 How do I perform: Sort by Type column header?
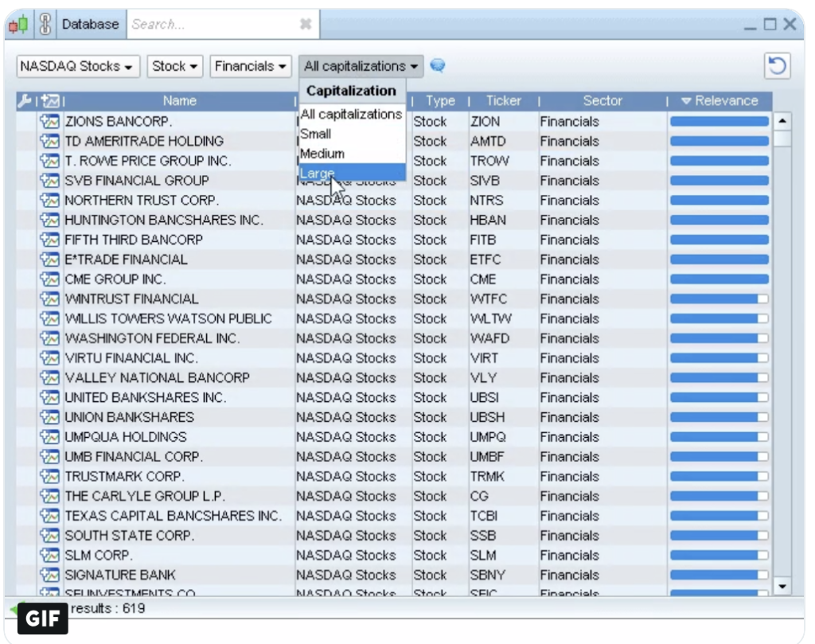click(440, 101)
